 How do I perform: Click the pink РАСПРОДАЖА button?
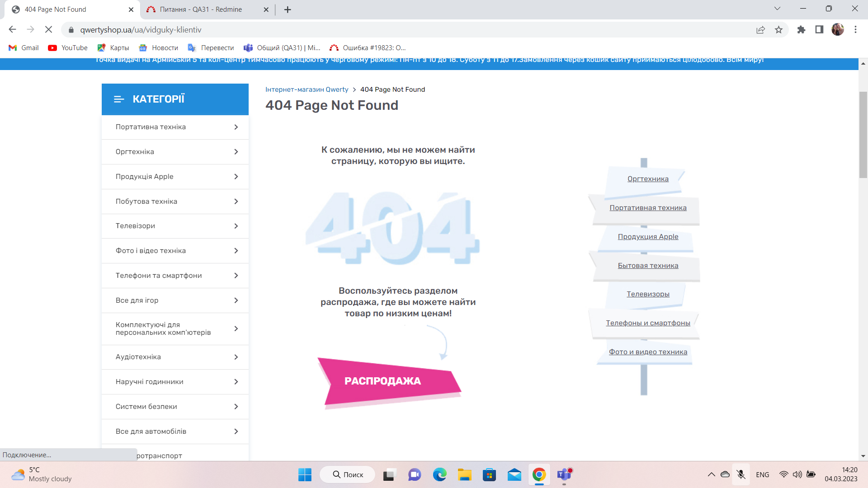[383, 381]
